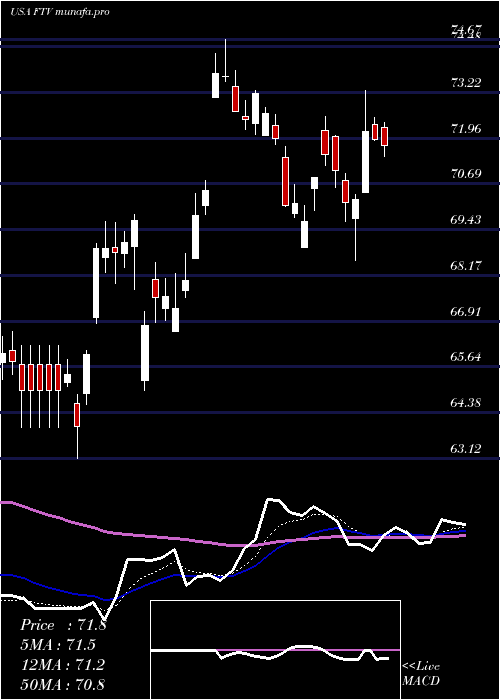Click inside the MACD inset panel

pyautogui.click(x=275, y=650)
